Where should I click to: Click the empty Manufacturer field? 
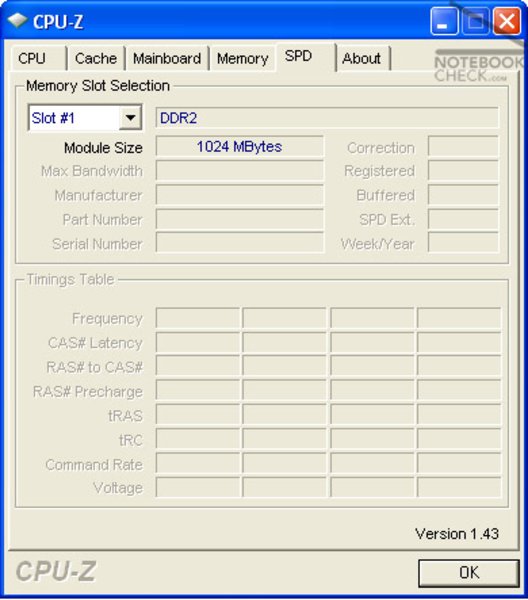click(x=240, y=195)
